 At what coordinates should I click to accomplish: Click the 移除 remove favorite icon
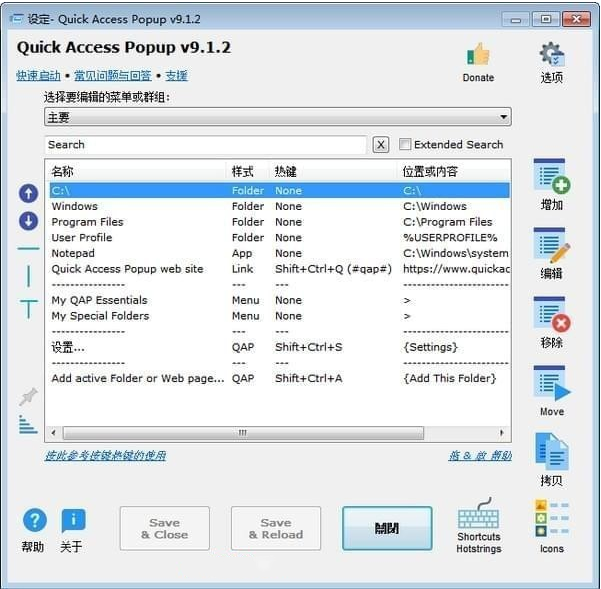[x=552, y=314]
